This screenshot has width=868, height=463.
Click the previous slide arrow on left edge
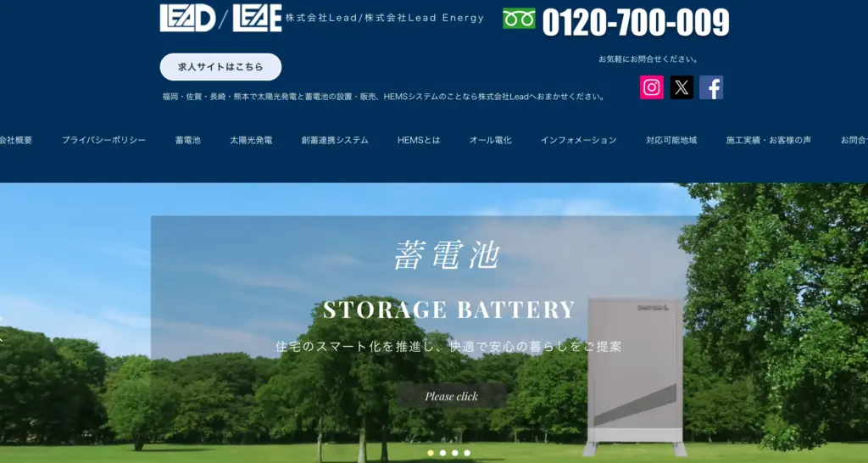coord(2,328)
